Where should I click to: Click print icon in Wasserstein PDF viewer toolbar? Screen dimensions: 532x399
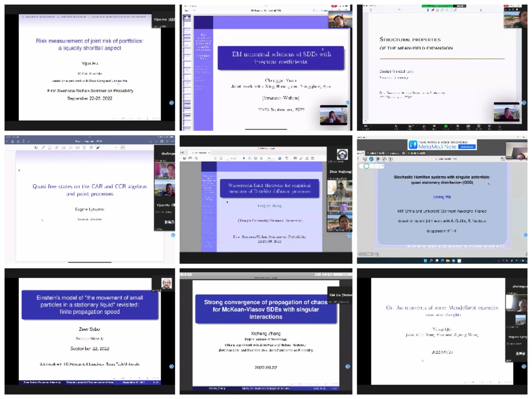pyautogui.click(x=184, y=158)
